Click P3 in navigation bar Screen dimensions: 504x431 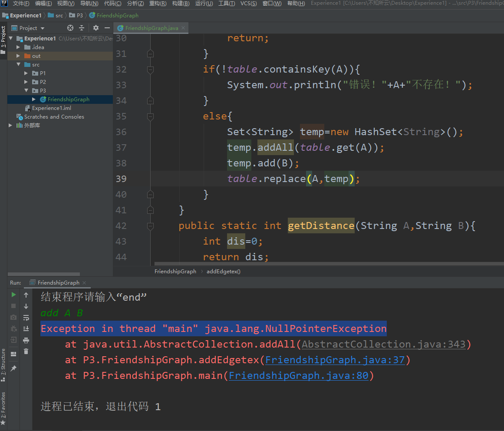[76, 16]
